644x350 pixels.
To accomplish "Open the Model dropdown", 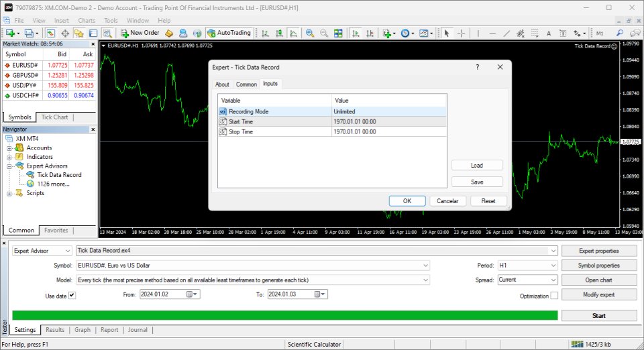I will pos(253,280).
